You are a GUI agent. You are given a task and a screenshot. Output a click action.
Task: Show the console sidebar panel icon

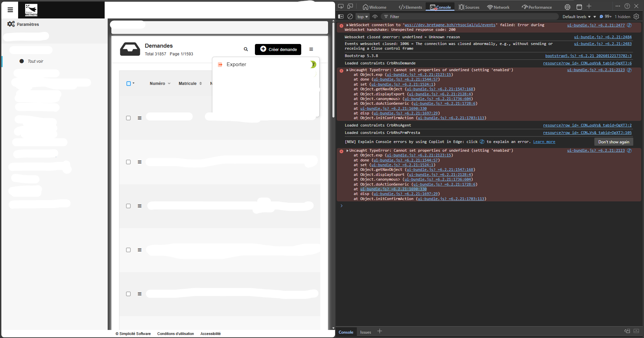341,16
